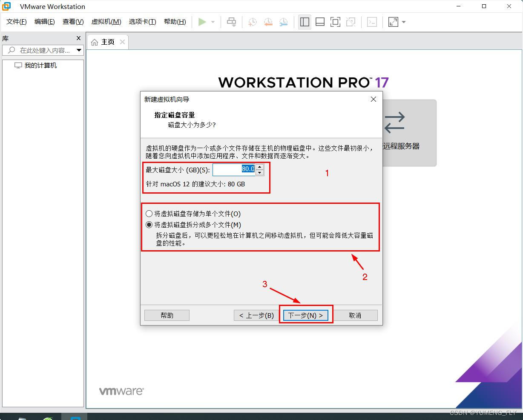Click the take snapshot clock icon

coord(253,22)
